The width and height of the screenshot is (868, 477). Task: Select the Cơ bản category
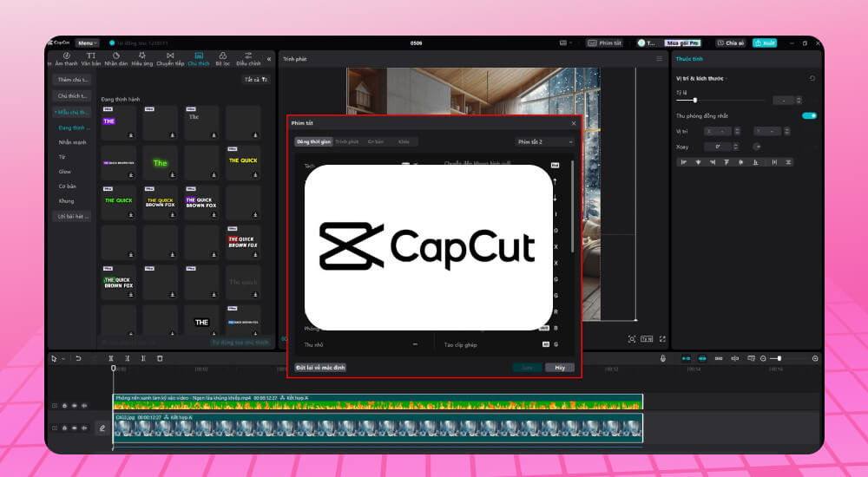[68, 186]
